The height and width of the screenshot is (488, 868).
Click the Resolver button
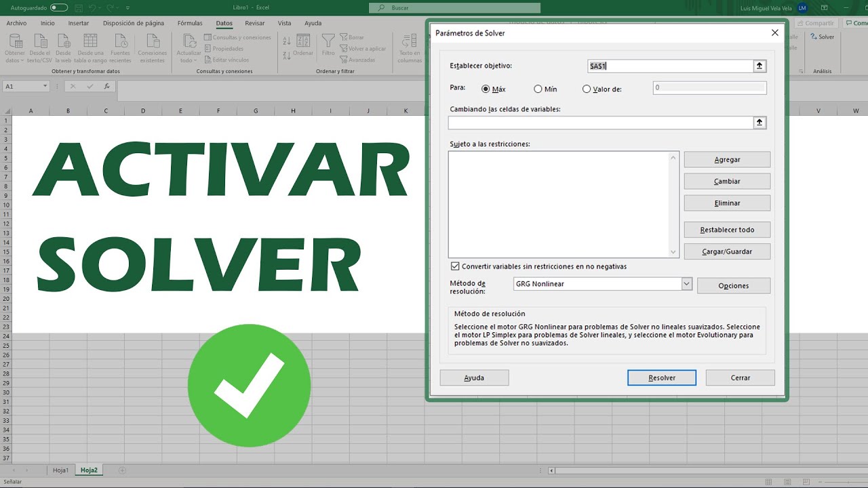662,378
